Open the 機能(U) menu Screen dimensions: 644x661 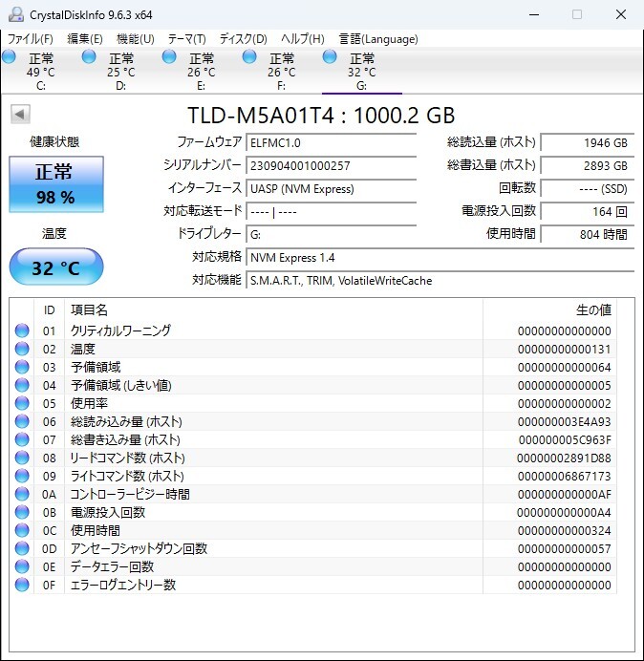136,39
